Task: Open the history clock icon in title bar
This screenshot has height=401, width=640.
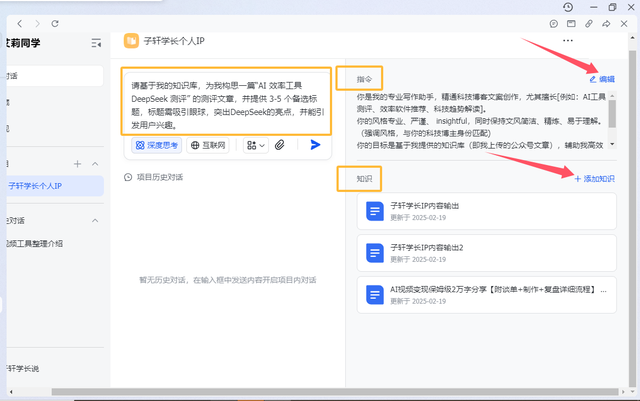Action: click(x=568, y=7)
